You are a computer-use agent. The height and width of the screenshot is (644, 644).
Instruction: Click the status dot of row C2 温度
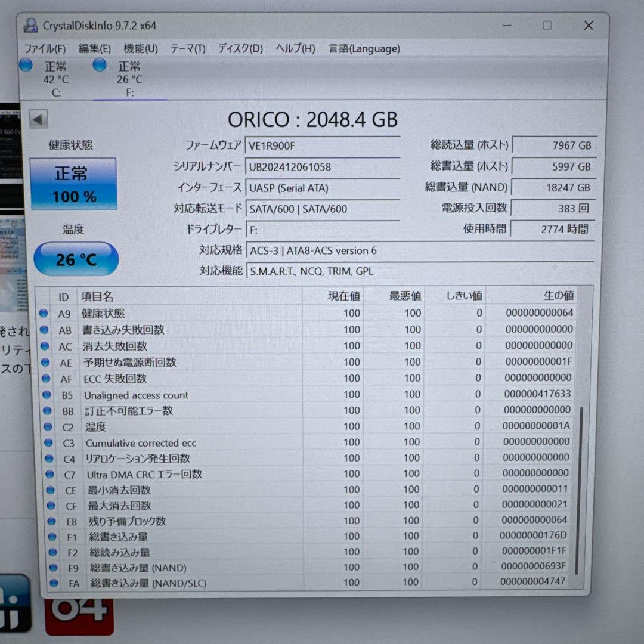[x=48, y=427]
